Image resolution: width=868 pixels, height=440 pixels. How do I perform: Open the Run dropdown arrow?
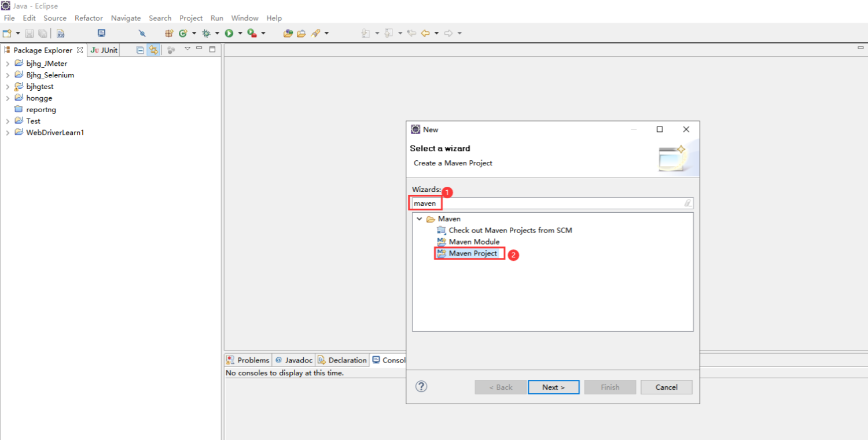[x=240, y=33]
